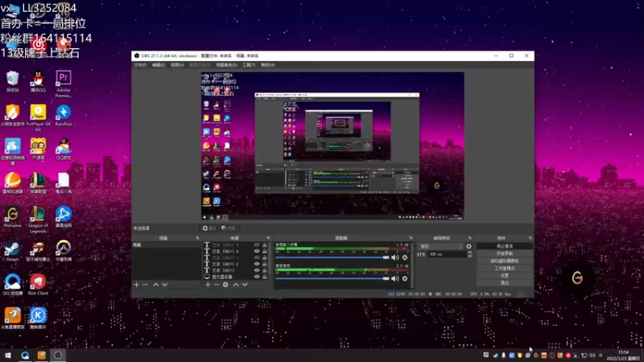
Task: Select the scene entry in Scenes list
Action: point(167,245)
